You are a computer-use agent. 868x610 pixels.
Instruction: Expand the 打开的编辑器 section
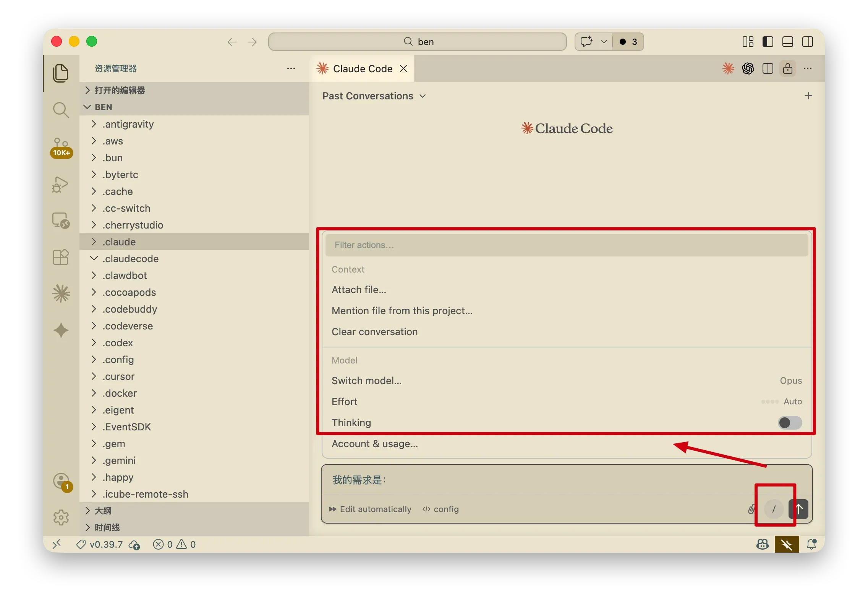pyautogui.click(x=194, y=90)
